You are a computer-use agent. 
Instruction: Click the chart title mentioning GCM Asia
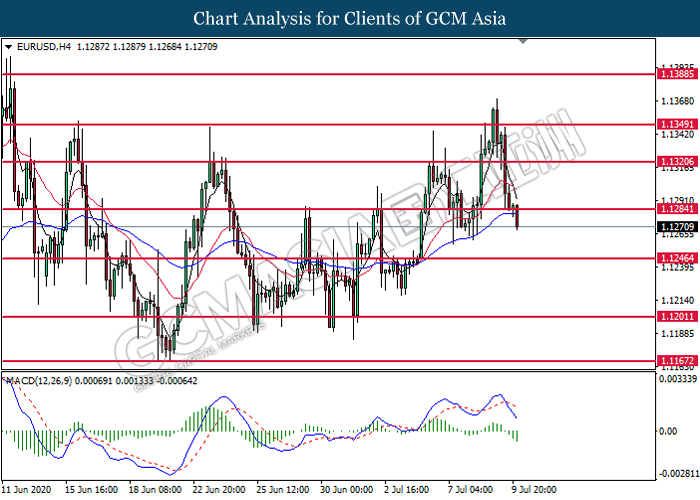349,19
